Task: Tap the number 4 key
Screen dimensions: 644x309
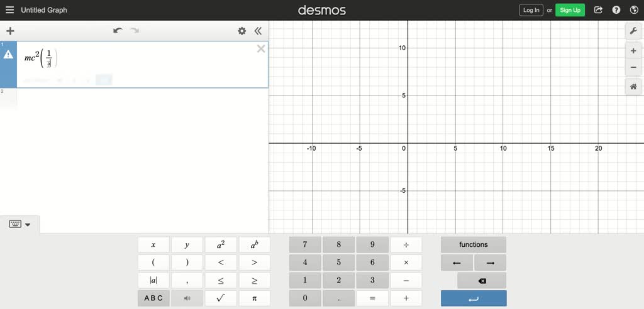Action: pyautogui.click(x=305, y=263)
